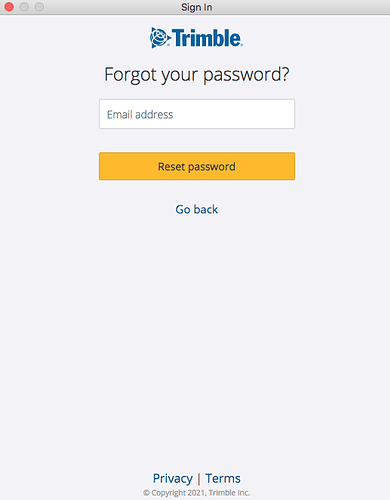This screenshot has height=500, width=390.
Task: Click the Trimble wordmark text
Action: point(207,38)
